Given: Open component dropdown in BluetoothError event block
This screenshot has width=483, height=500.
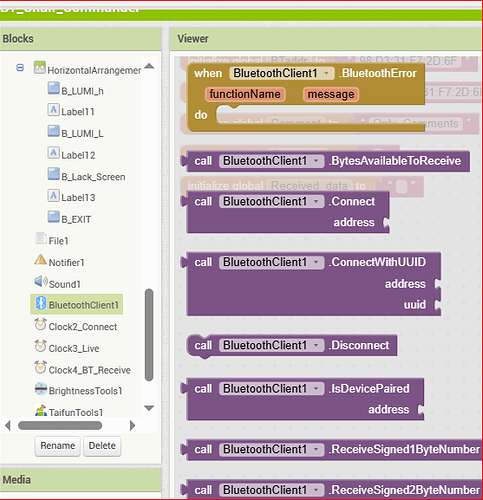Looking at the screenshot, I should (327, 73).
